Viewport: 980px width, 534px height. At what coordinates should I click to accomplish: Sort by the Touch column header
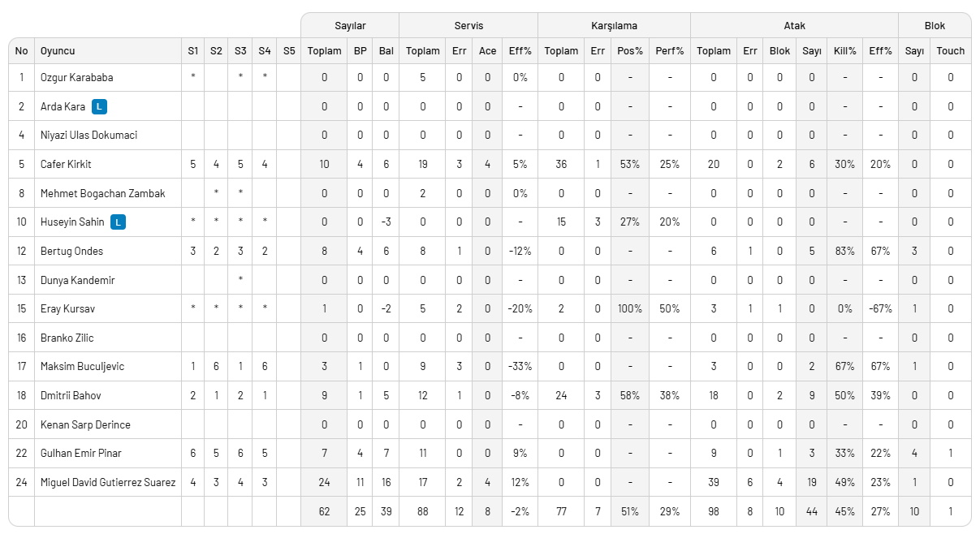(x=951, y=50)
